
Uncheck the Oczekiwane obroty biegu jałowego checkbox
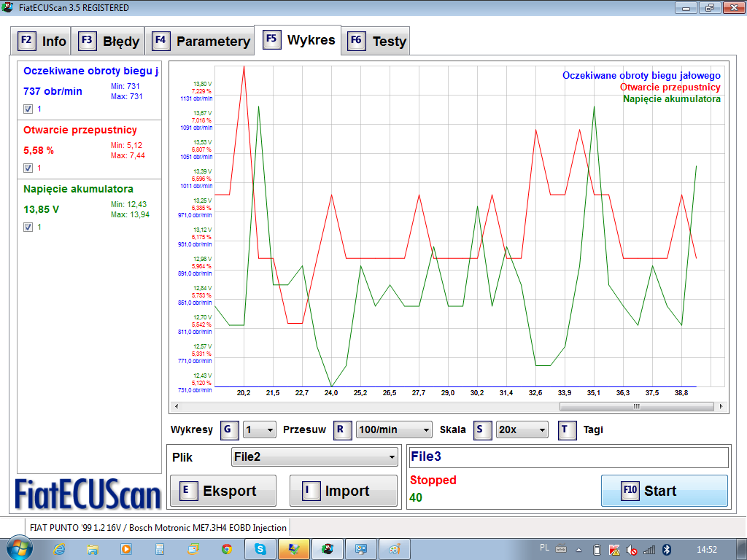click(28, 109)
